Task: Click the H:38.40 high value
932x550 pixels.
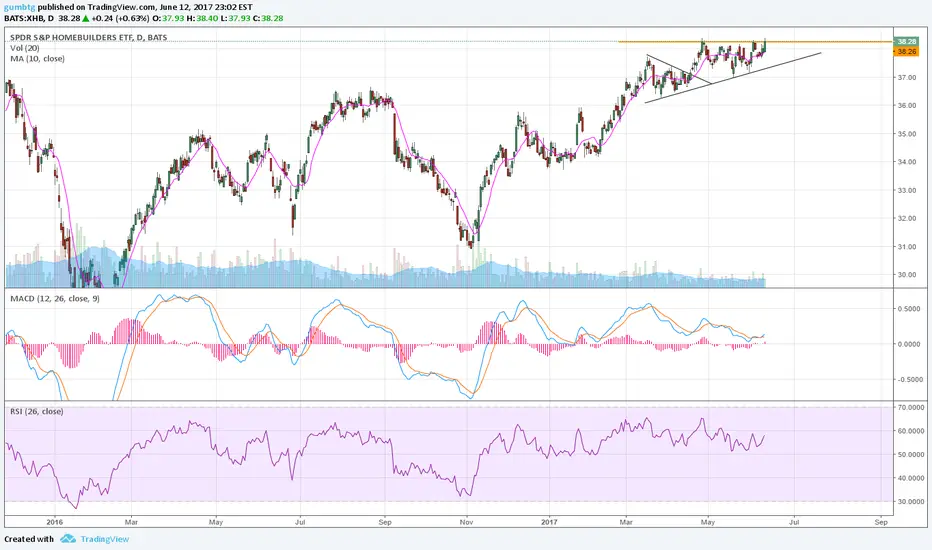Action: [201, 18]
